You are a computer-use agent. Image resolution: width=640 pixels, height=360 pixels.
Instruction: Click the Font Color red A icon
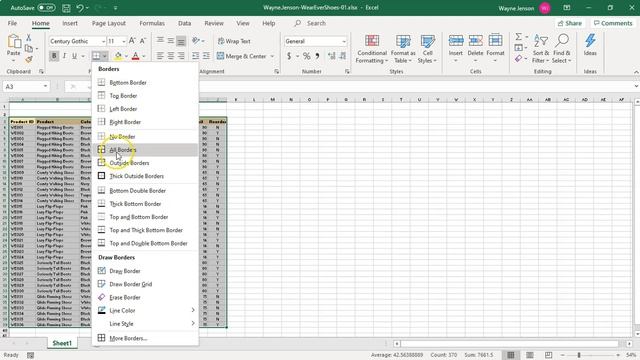(136, 56)
